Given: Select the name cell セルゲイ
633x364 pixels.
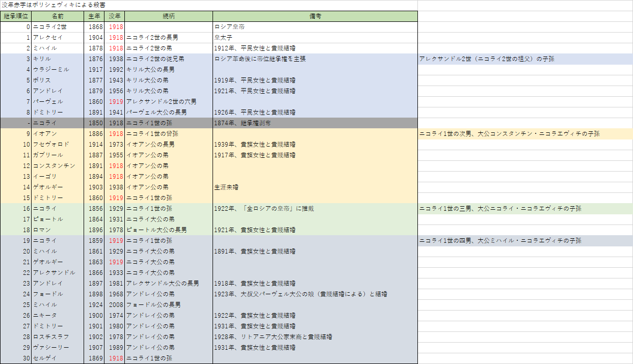Looking at the screenshot, I should click(58, 358).
